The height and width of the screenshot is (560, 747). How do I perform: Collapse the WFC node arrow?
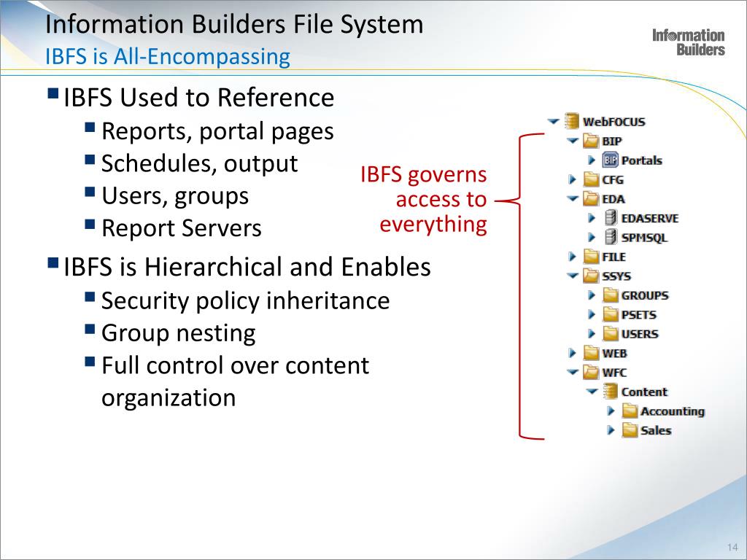point(573,373)
